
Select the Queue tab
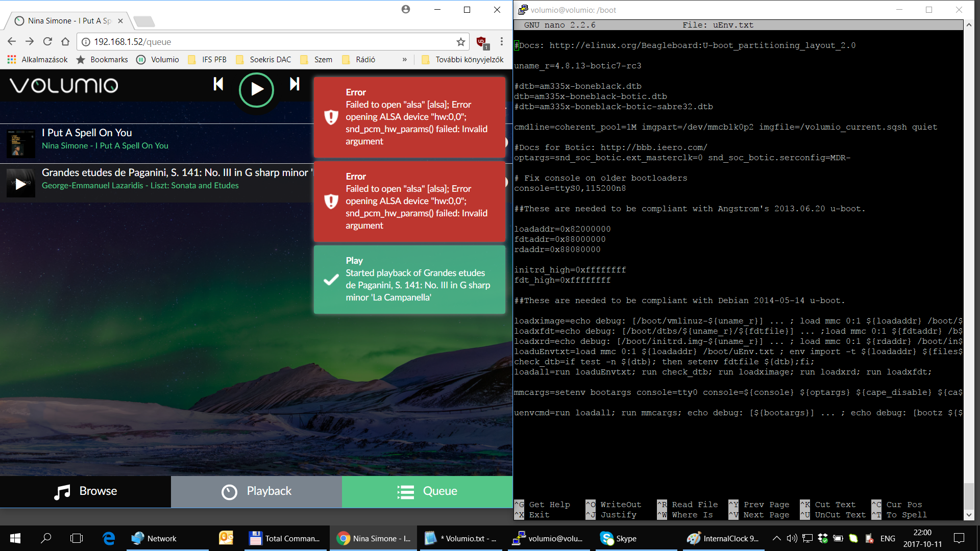(427, 491)
